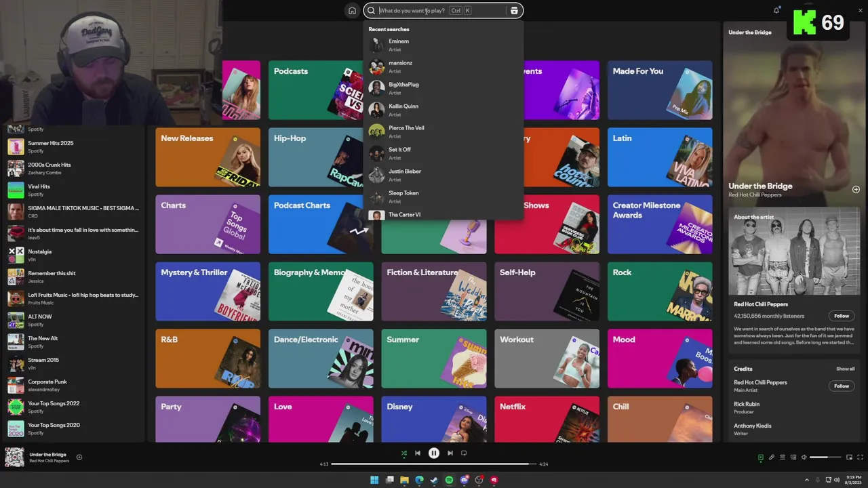Open Made For You category card
The width and height of the screenshot is (868, 488).
(660, 90)
